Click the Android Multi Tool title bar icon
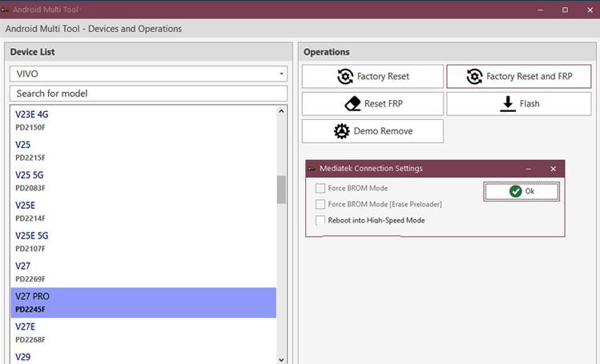Screen dimensions: 600x364 click(6, 10)
